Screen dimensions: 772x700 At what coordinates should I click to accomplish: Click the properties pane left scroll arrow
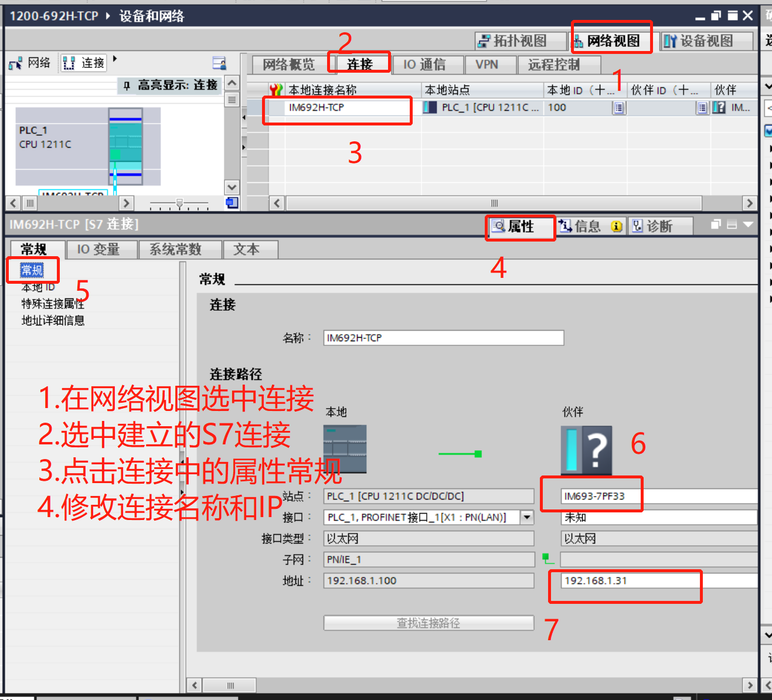point(195,685)
